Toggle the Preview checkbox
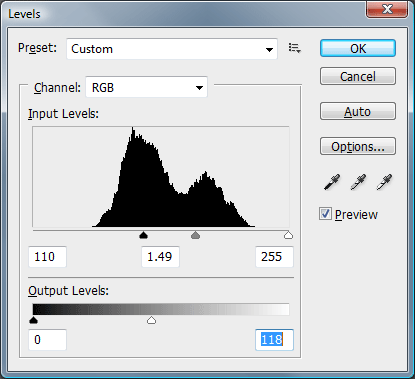This screenshot has height=379, width=415. click(325, 214)
